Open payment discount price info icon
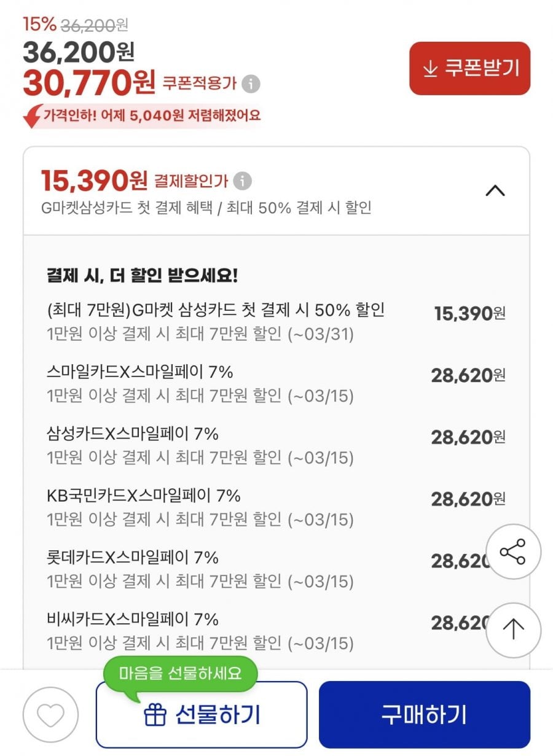This screenshot has width=553, height=756. coord(243,181)
